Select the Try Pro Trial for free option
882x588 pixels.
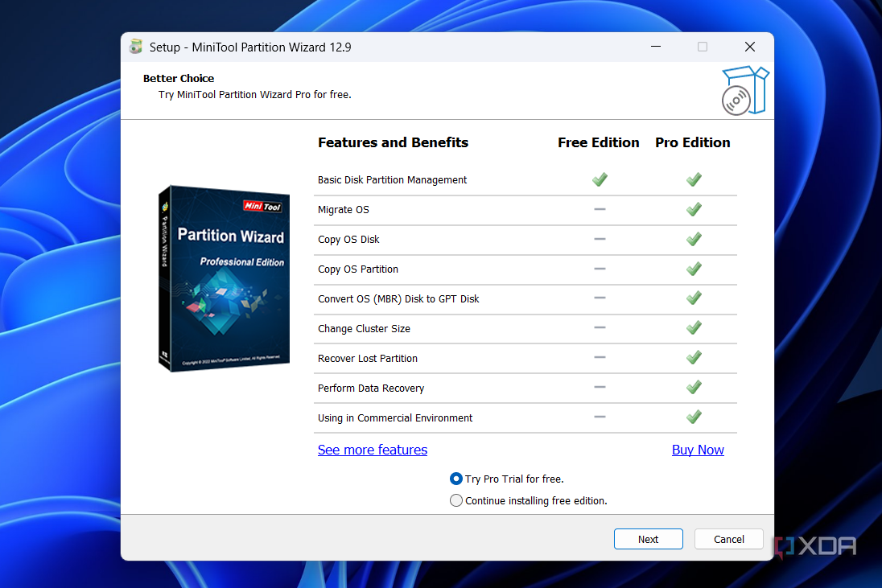point(457,479)
